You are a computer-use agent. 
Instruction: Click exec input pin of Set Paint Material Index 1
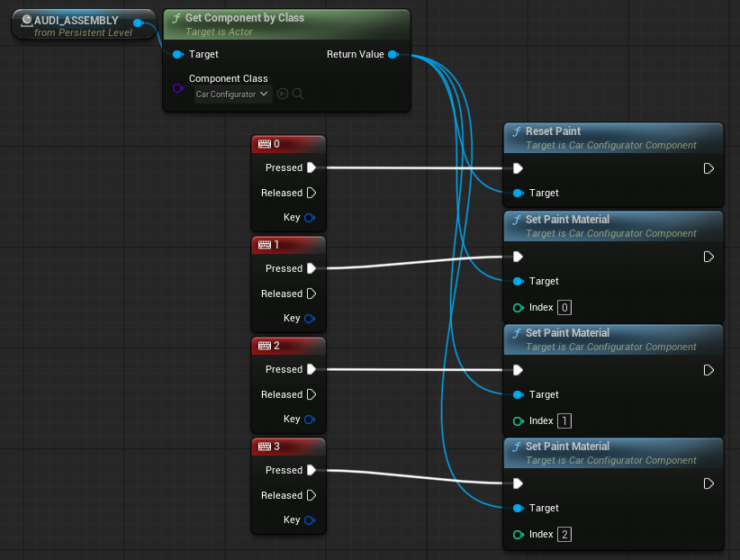(518, 370)
